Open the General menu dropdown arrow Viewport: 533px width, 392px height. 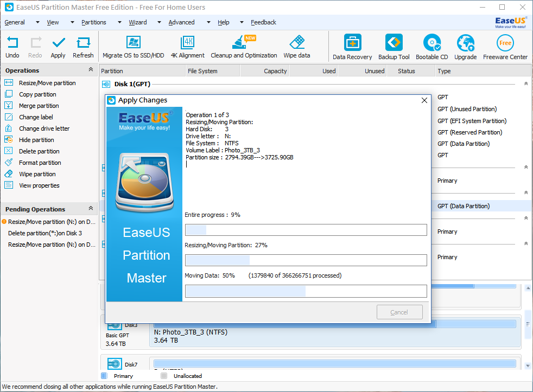38,22
